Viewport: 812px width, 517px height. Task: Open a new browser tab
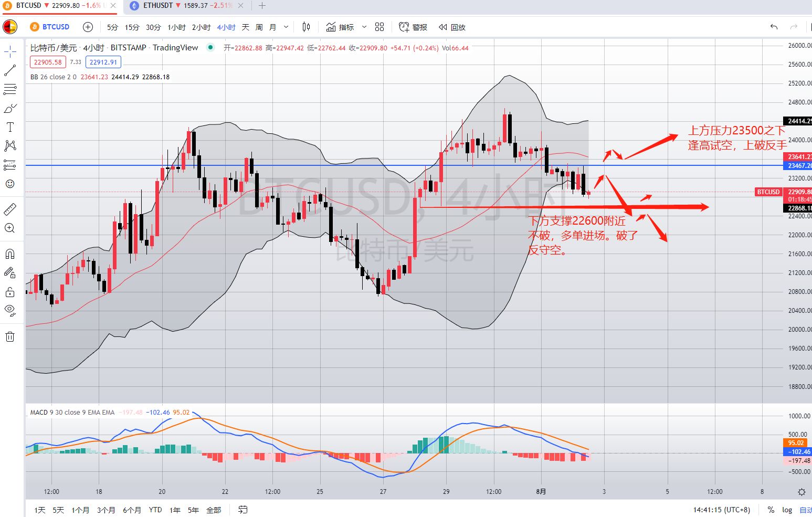click(x=262, y=5)
